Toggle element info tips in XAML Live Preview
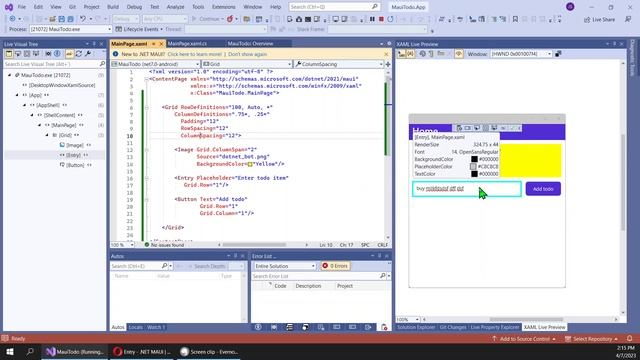The image size is (640, 360). coord(410,54)
